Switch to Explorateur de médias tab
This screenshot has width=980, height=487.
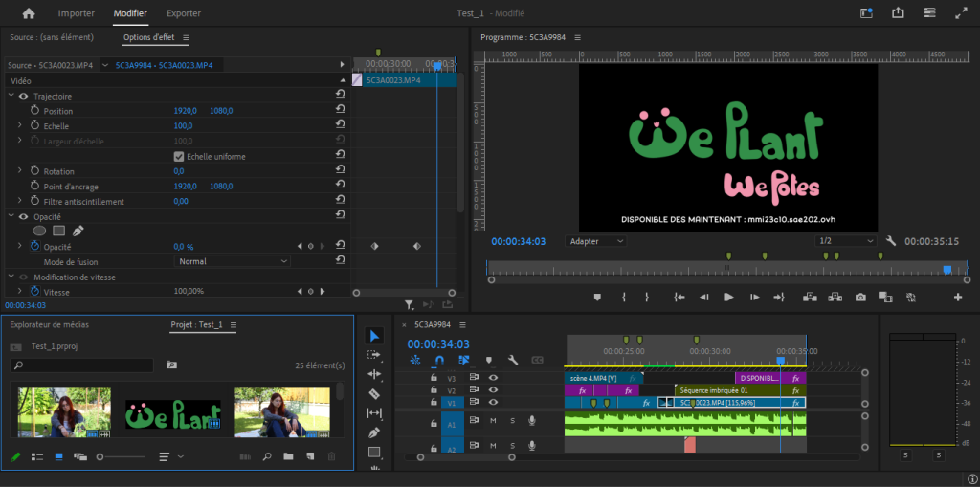(50, 324)
